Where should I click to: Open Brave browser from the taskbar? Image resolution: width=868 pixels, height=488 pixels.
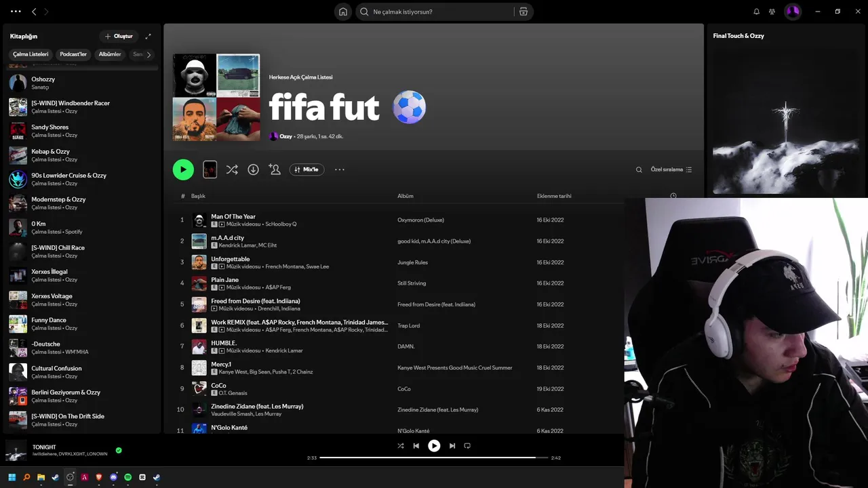pos(99,477)
